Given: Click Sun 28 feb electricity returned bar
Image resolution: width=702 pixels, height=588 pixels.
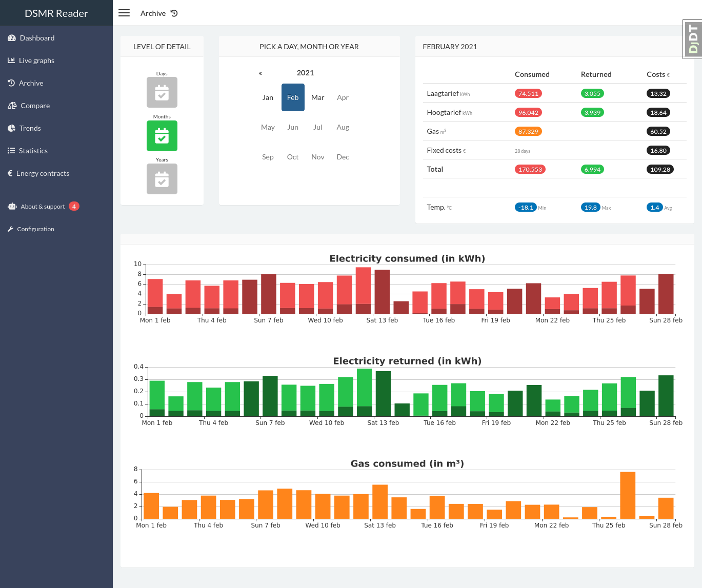Looking at the screenshot, I should coord(666,396).
